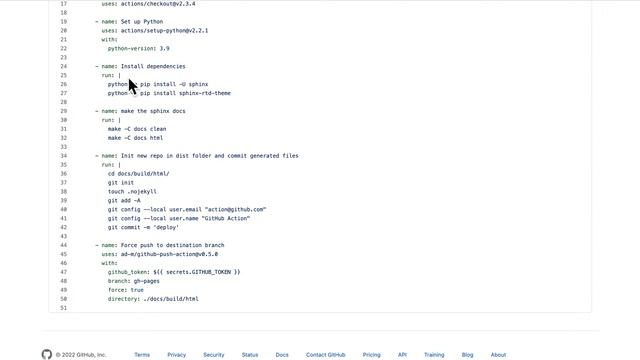Click 'name: Install dependencies' line

(140, 67)
